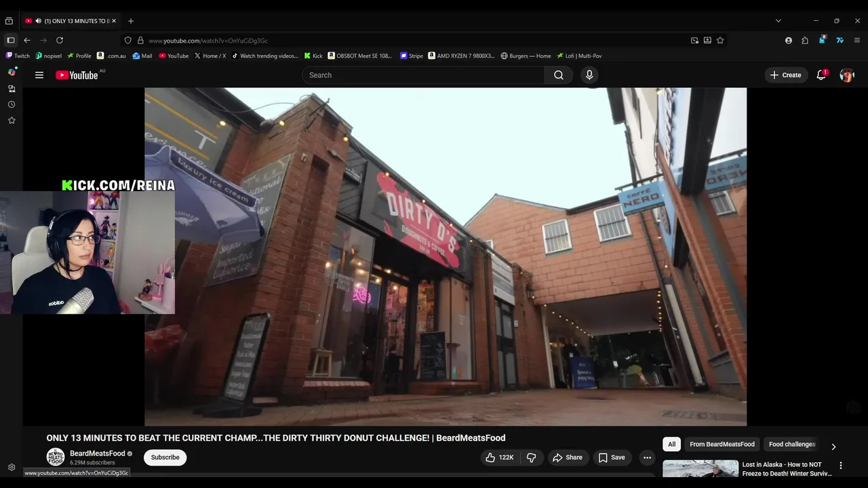
Task: Toggle the browser sidebar panel icon
Action: [11, 41]
